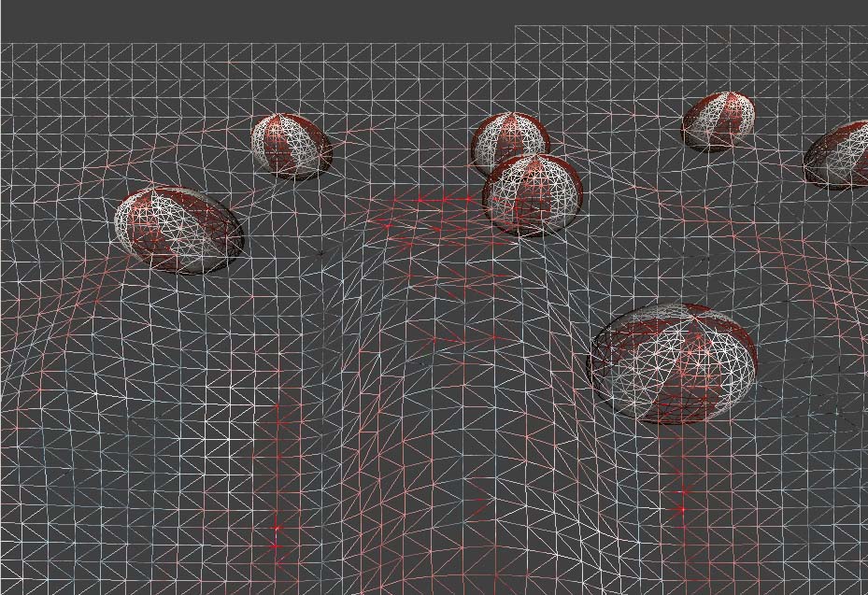This screenshot has width=868, height=595.
Task: Select the large tilted sphere on the far left
Action: pos(179,231)
